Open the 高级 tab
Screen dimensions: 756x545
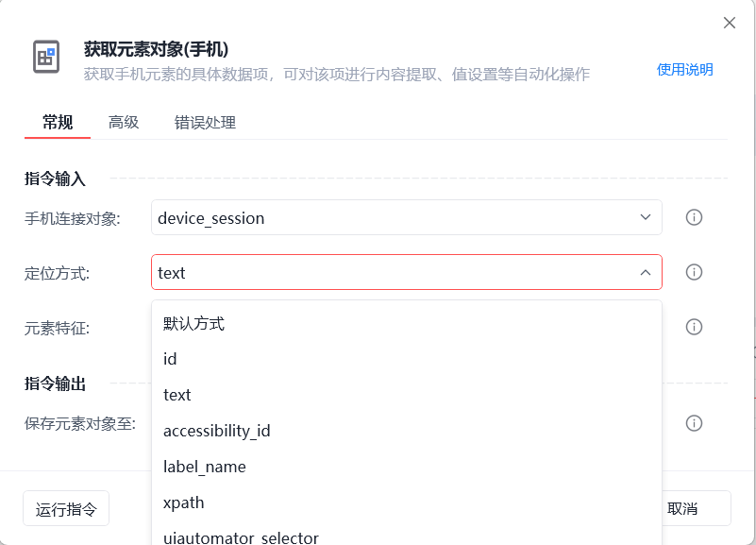point(124,122)
